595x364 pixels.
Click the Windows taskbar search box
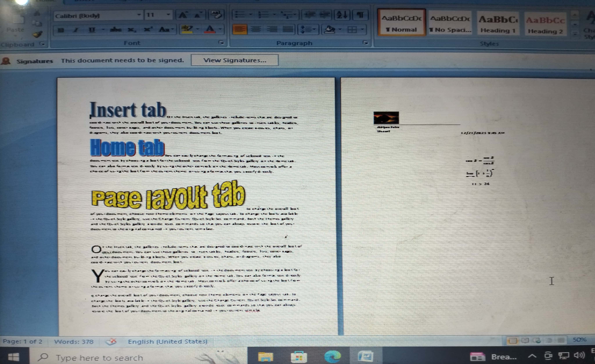pos(99,357)
